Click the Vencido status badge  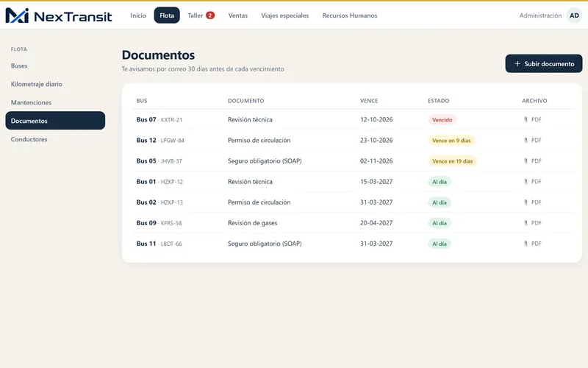point(442,120)
